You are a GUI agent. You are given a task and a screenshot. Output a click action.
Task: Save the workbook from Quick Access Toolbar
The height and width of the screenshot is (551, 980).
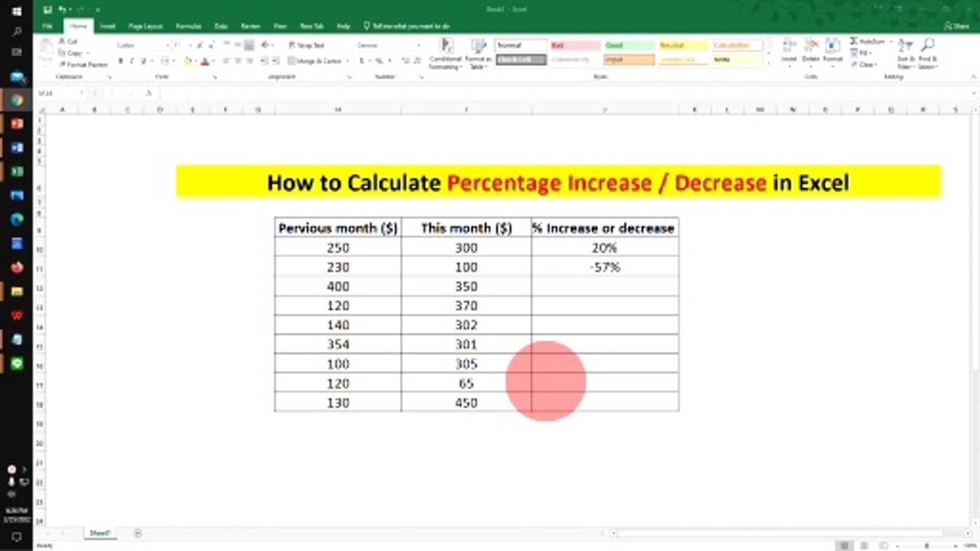(x=47, y=10)
